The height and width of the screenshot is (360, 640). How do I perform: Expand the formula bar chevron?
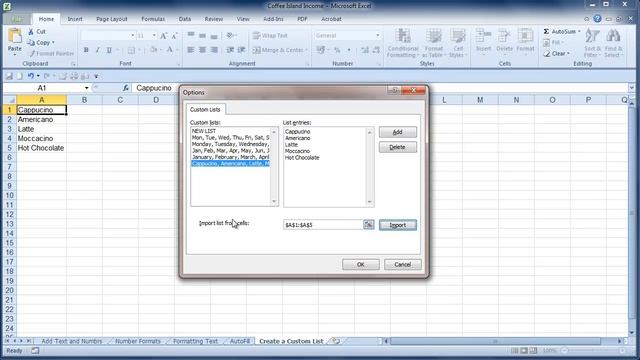coord(631,88)
